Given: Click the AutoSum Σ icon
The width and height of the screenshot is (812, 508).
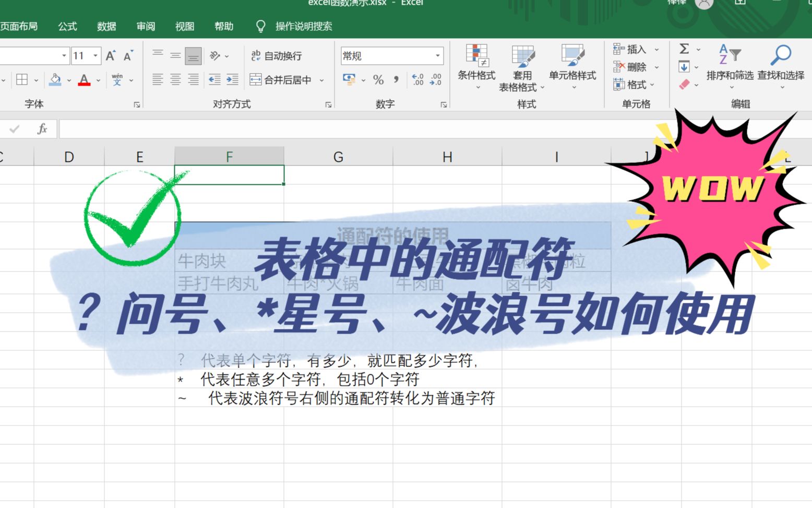Looking at the screenshot, I should click(x=684, y=50).
